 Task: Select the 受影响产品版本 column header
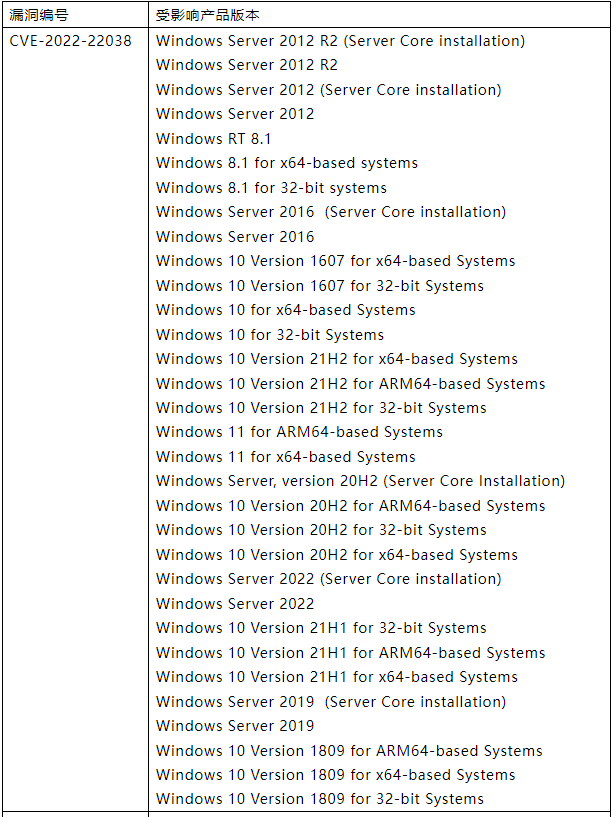(207, 15)
